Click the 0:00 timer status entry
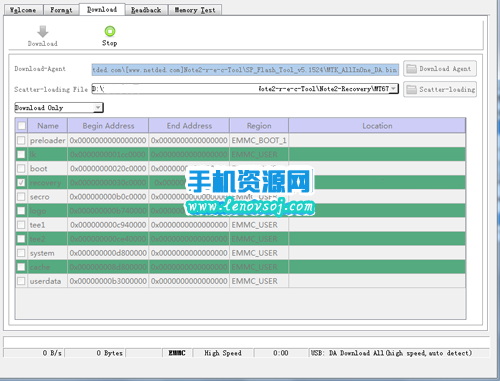Viewport: 500px width, 381px height. point(281,353)
